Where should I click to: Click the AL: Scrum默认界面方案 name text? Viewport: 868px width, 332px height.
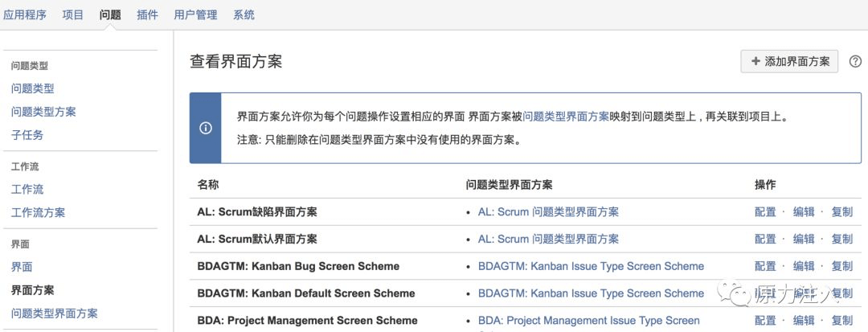coord(257,239)
